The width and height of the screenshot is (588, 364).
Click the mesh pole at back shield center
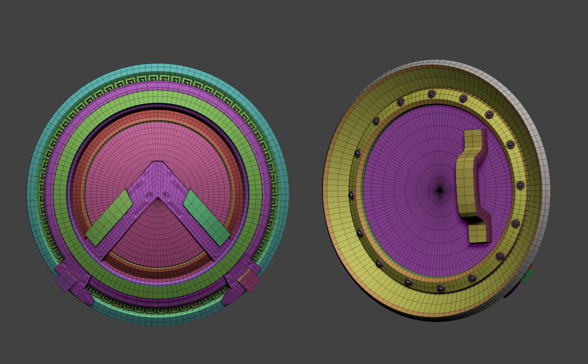(439, 190)
